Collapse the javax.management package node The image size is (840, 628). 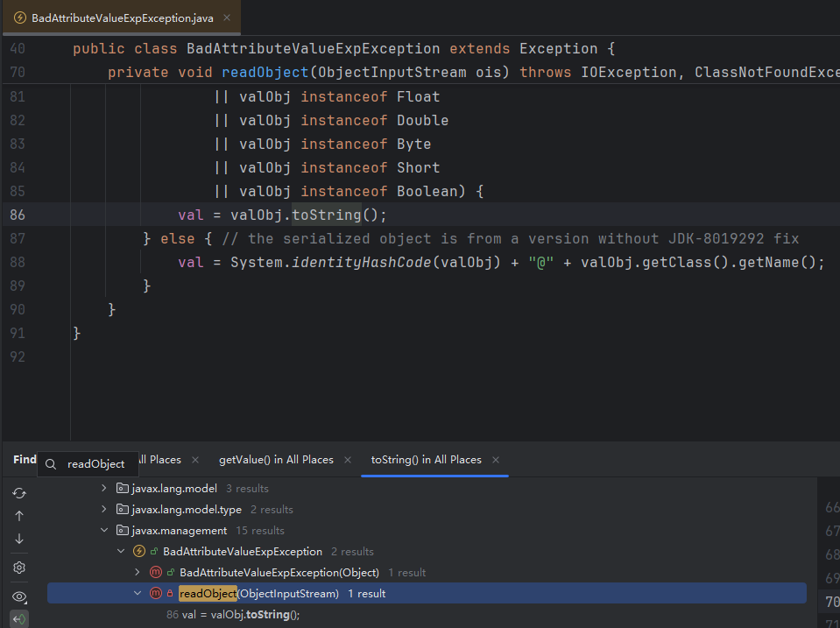click(x=104, y=531)
